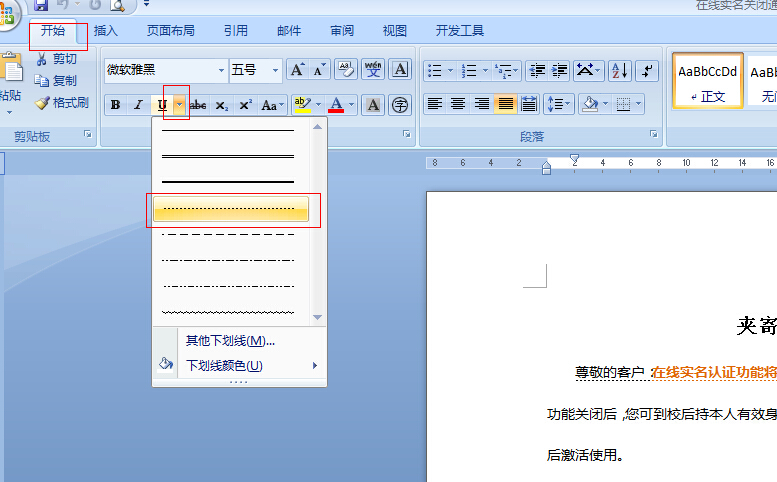Switch to the 审阅 tab
The image size is (777, 482).
(x=342, y=31)
